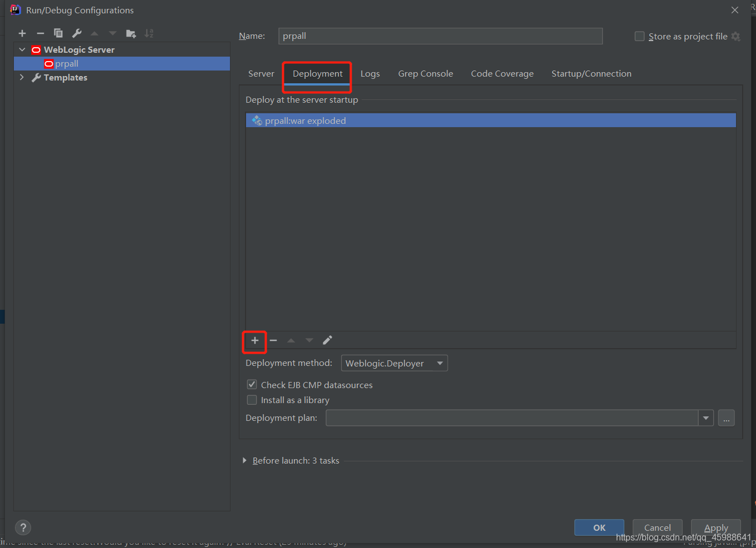Open the Startup/Connection tab
The image size is (756, 548).
[592, 74]
